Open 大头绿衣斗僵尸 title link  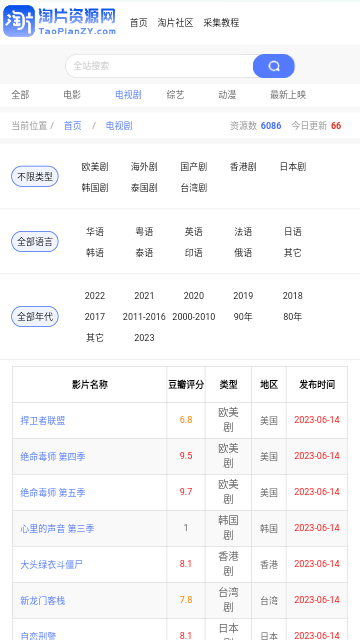[x=52, y=565]
